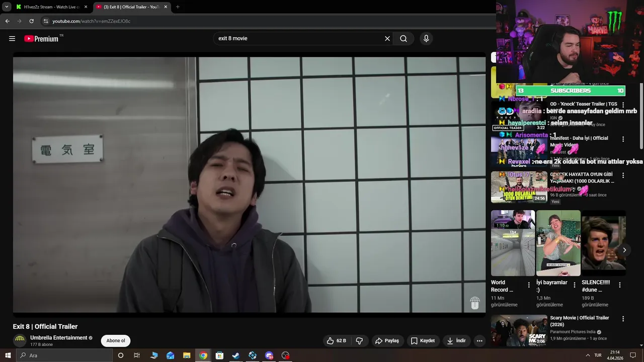Image resolution: width=644 pixels, height=362 pixels.
Task: Open the Windows notification center
Action: [x=633, y=355]
